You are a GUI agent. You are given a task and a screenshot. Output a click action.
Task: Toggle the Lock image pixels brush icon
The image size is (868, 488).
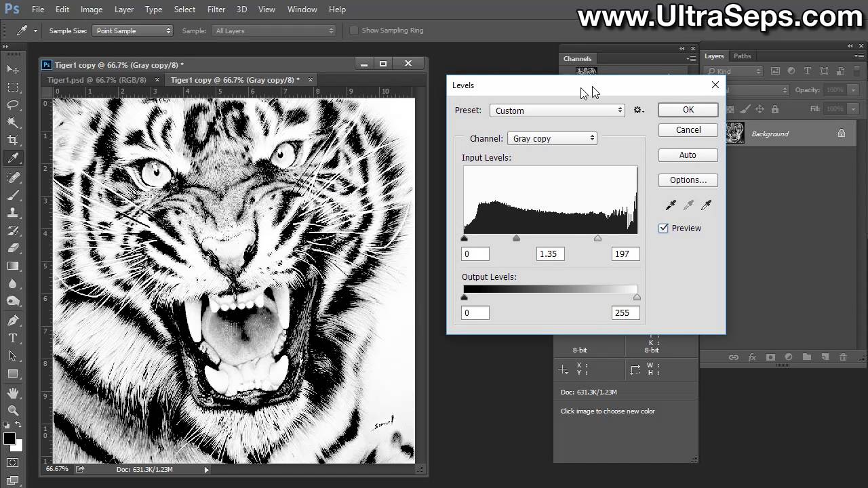point(745,109)
